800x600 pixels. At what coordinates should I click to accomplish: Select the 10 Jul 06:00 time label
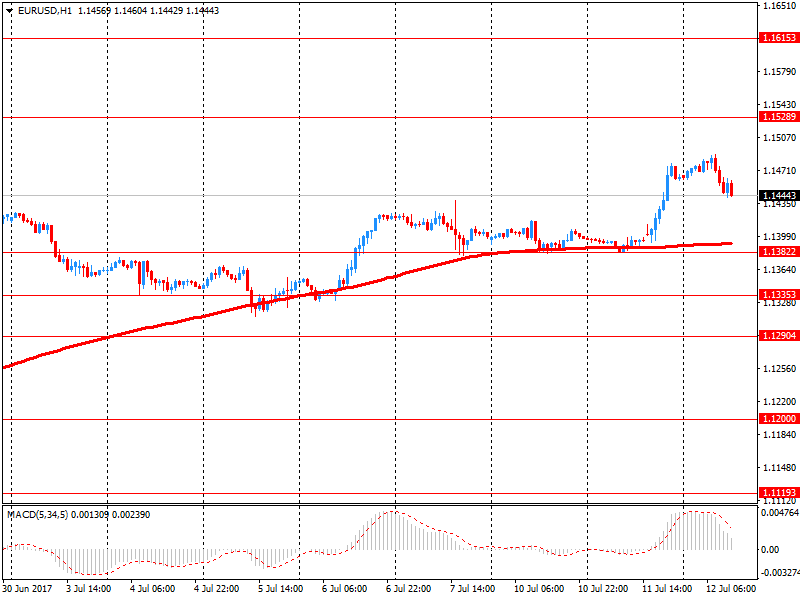point(539,588)
